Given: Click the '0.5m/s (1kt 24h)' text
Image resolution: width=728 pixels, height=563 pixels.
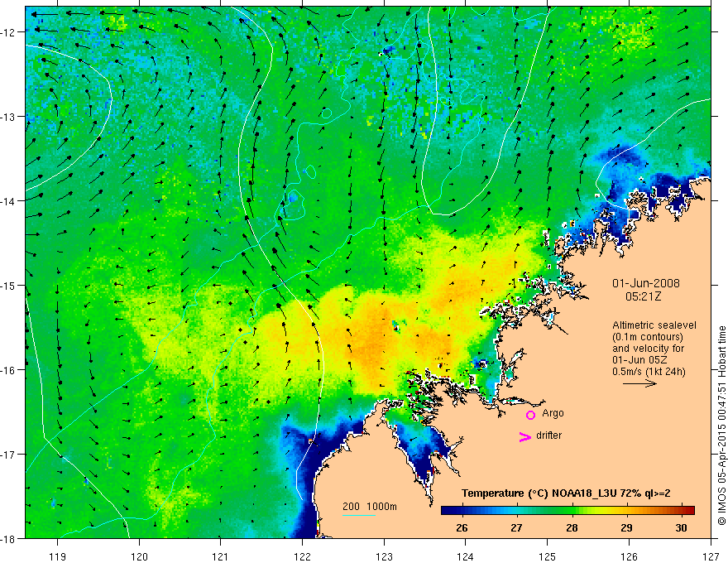Looking at the screenshot, I should click(649, 372).
